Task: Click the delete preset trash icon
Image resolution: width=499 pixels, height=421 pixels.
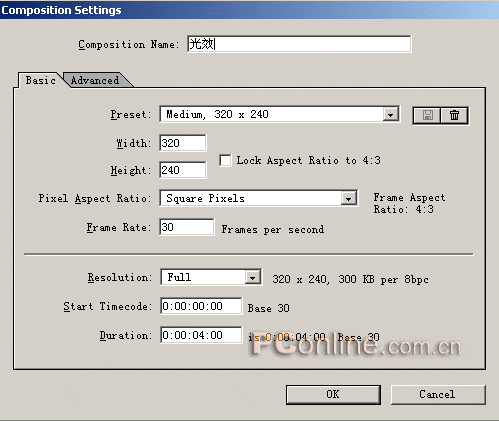Action: coord(454,115)
